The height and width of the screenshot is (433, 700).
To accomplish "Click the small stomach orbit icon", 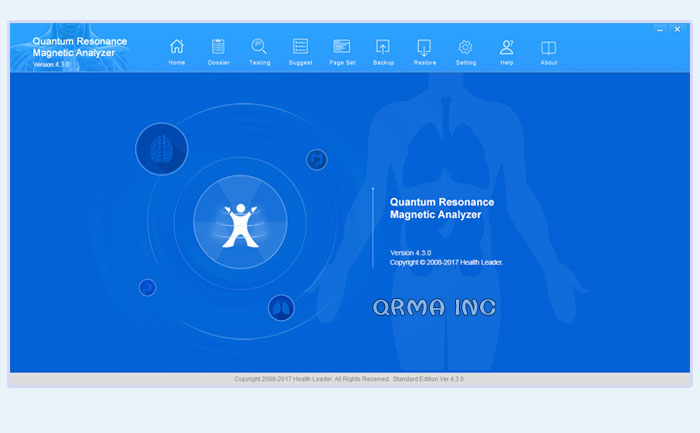I will point(317,159).
